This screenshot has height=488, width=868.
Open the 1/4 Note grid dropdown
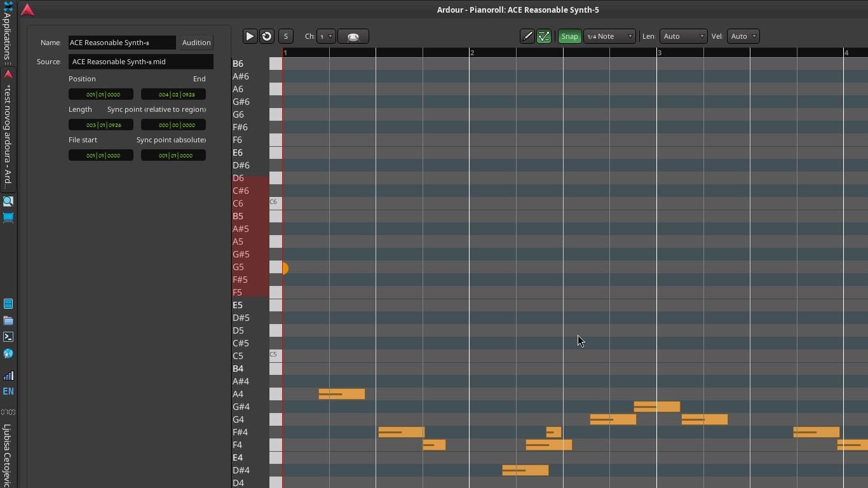[609, 36]
